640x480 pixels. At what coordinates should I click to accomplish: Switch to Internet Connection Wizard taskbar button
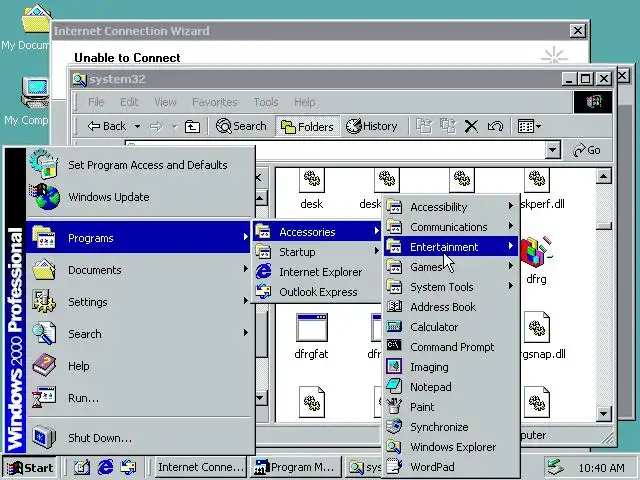click(x=200, y=467)
